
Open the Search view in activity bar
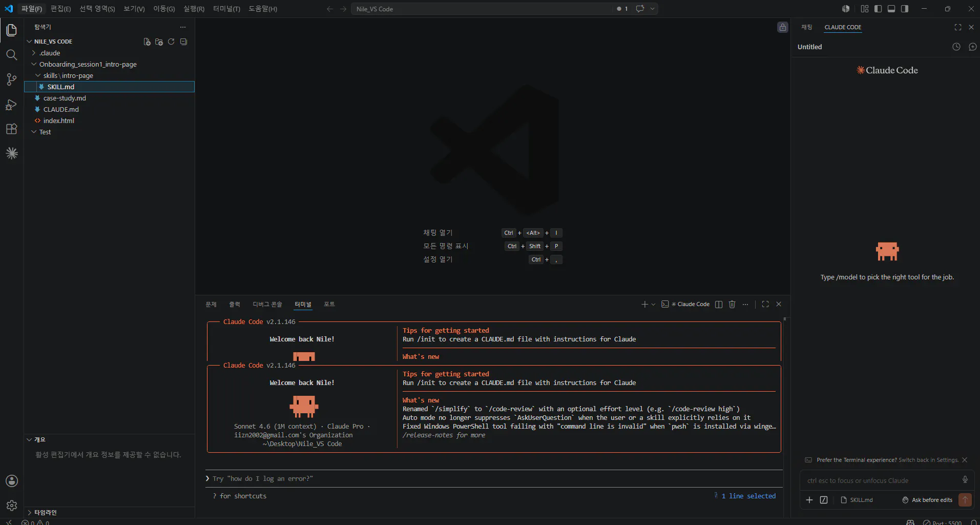(x=11, y=55)
